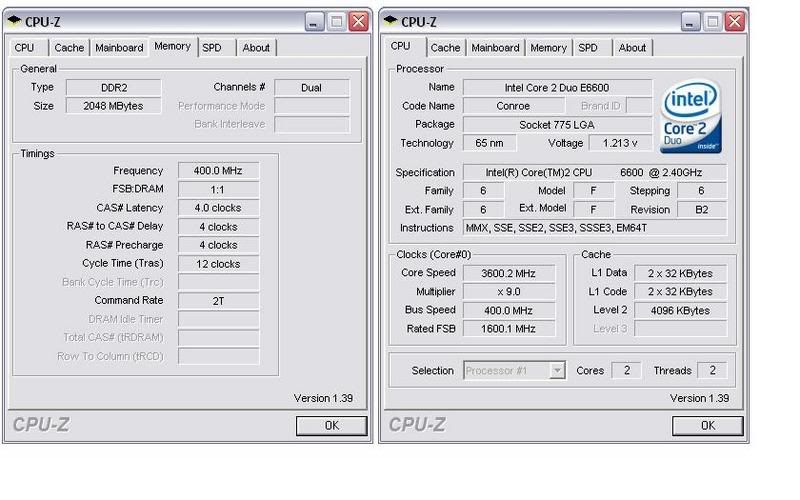Open Cache tab in left window
The width and height of the screenshot is (800, 500).
coord(69,47)
